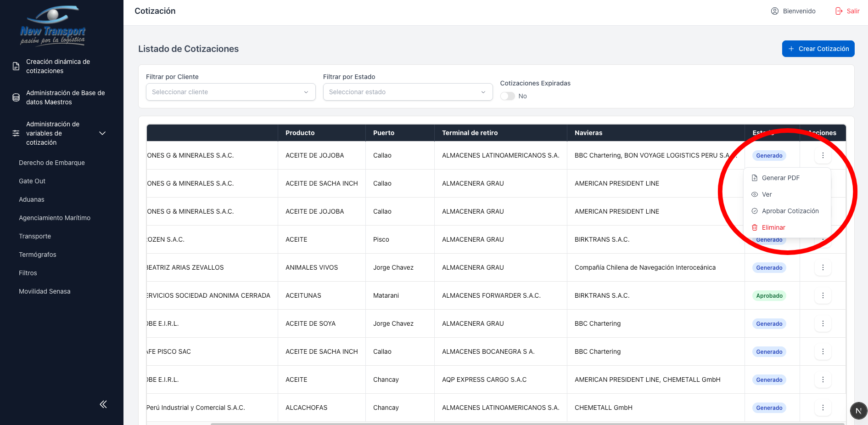Open three-dot menu for ACEITUNAS row

pyautogui.click(x=823, y=295)
